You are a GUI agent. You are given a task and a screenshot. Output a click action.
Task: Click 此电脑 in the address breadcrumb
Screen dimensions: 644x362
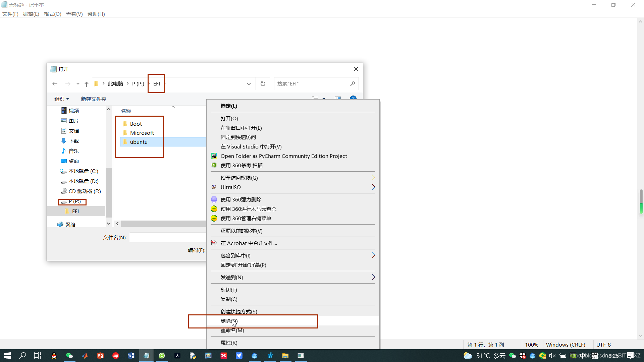[x=115, y=84]
